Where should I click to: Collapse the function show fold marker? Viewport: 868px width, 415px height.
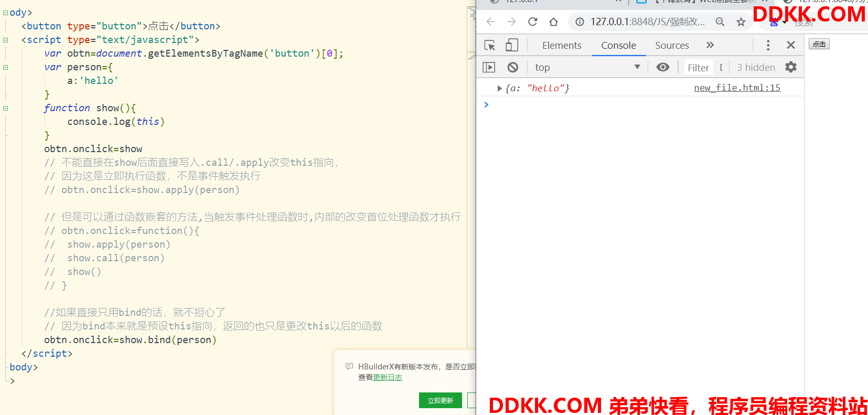5,108
